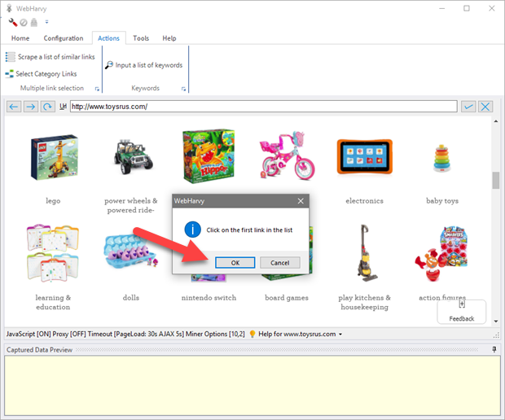Expand the Keywords group launcher
The image size is (505, 420).
click(x=183, y=89)
